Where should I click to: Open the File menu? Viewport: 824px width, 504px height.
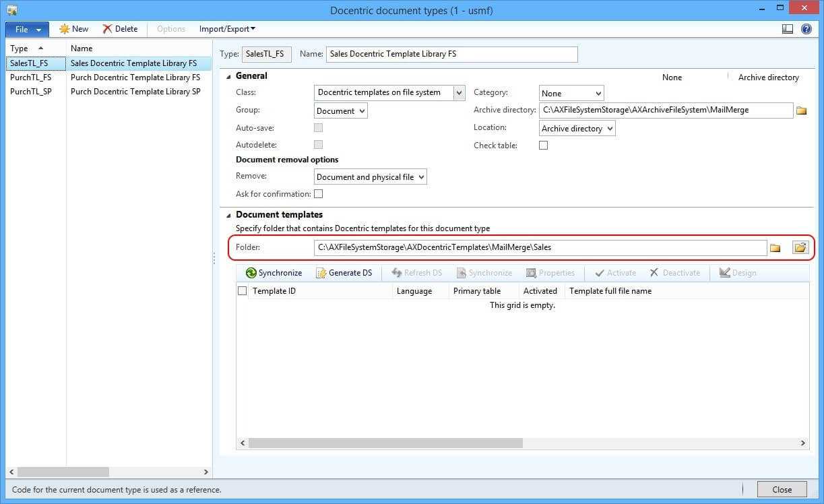[27, 29]
